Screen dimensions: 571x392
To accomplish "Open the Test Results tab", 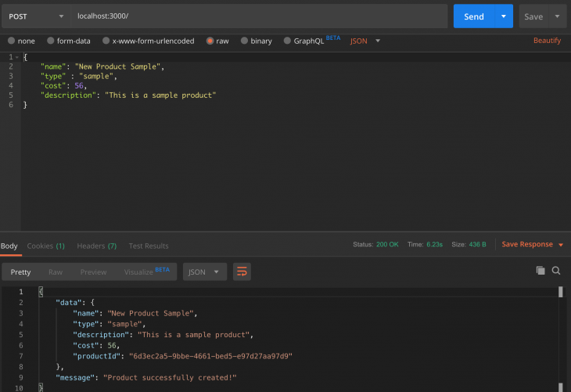I will [x=149, y=246].
